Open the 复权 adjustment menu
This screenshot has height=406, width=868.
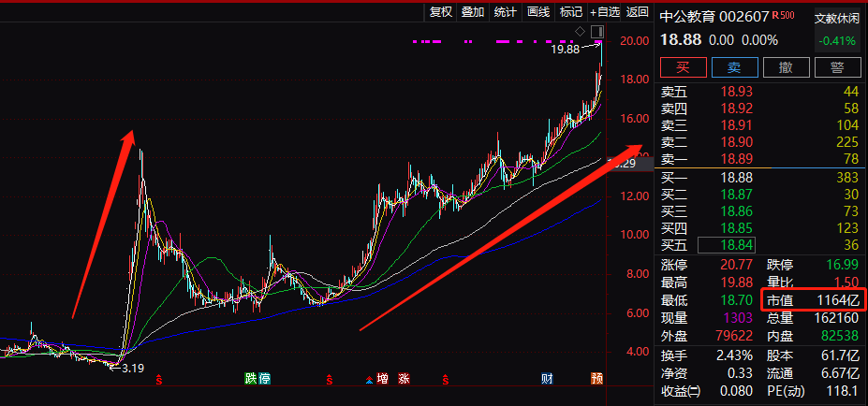(441, 12)
